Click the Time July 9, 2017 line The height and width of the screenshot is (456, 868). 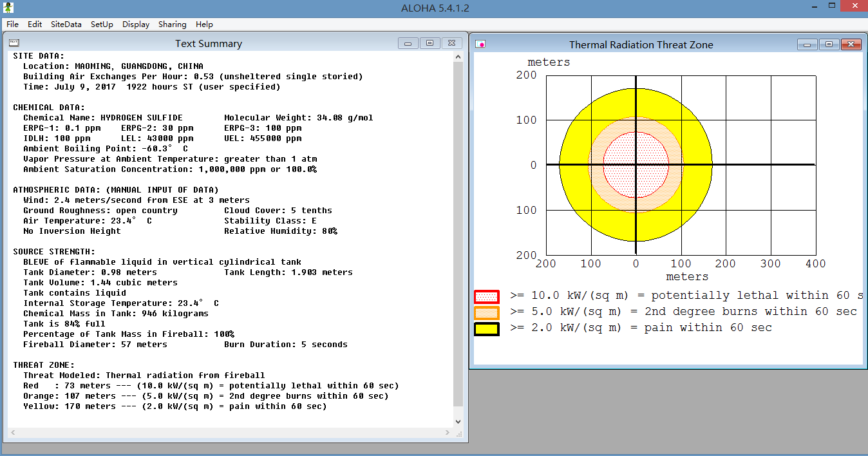tap(152, 87)
